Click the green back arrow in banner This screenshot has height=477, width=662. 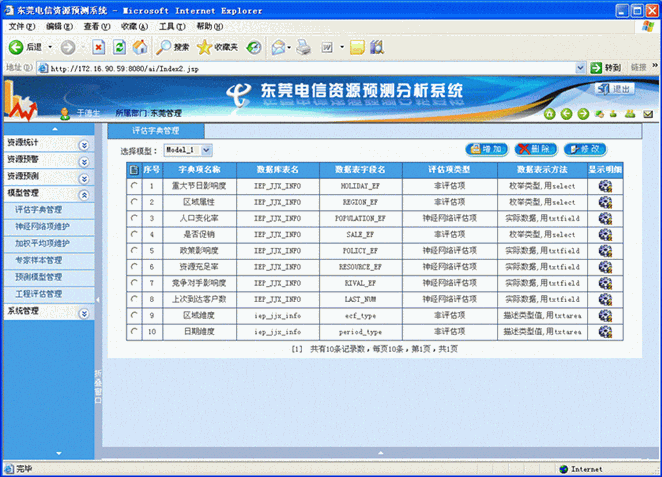(566, 114)
